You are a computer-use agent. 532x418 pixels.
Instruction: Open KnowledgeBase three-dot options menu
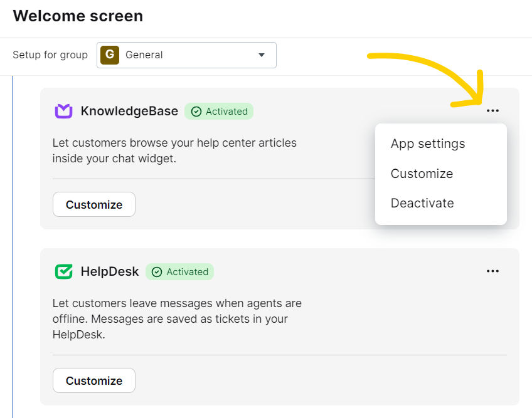[x=492, y=111]
